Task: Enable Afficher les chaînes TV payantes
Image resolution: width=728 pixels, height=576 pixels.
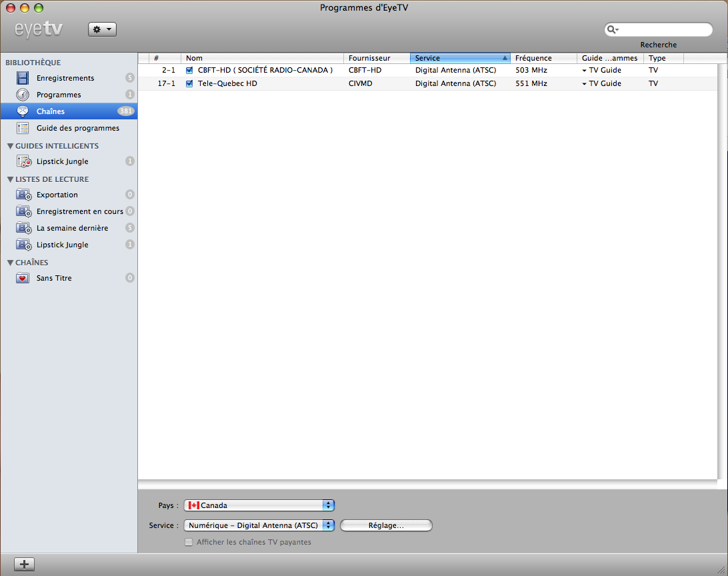Action: [189, 542]
